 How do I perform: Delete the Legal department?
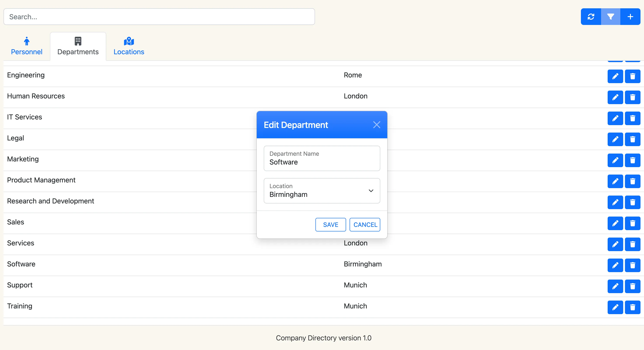point(633,139)
